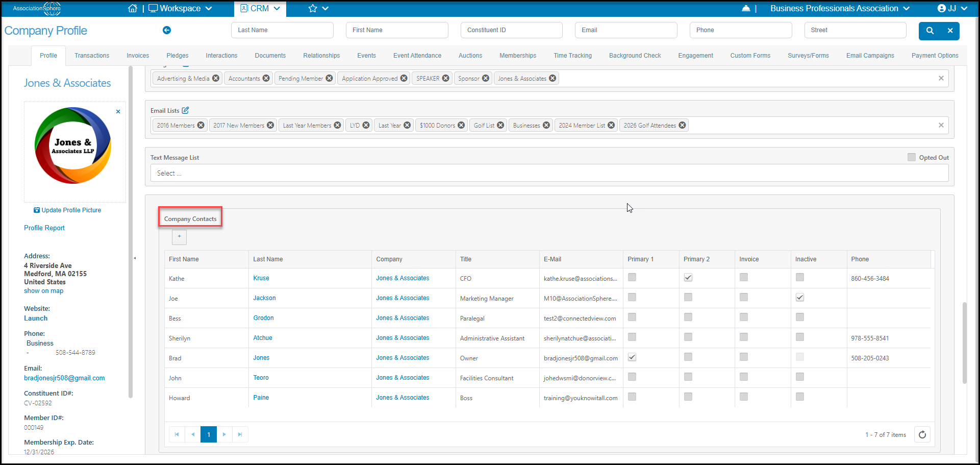This screenshot has height=465, width=980.
Task: Switch to the Transactions tab
Action: tap(92, 56)
